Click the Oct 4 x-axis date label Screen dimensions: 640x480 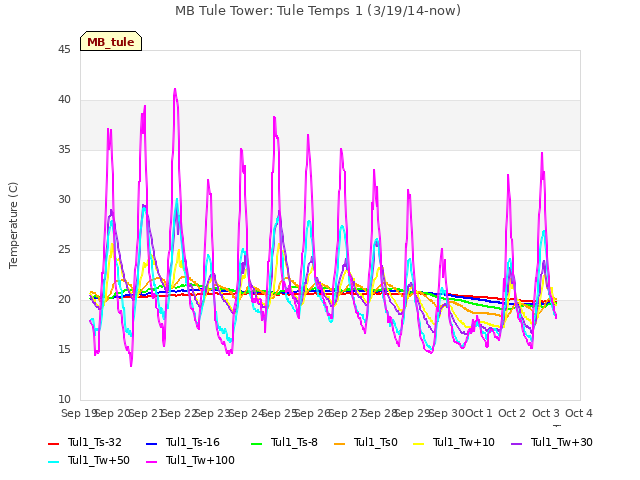(579, 413)
